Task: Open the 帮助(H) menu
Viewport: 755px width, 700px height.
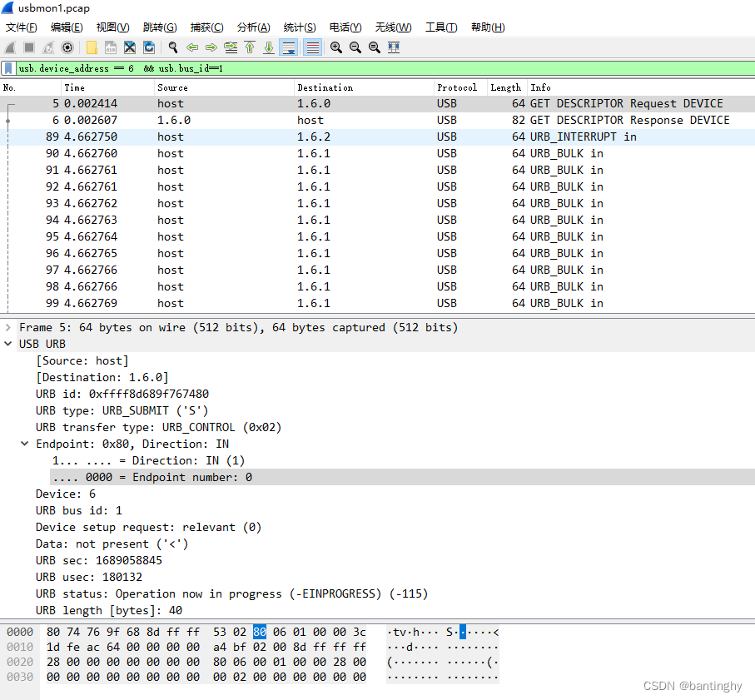Action: point(488,27)
